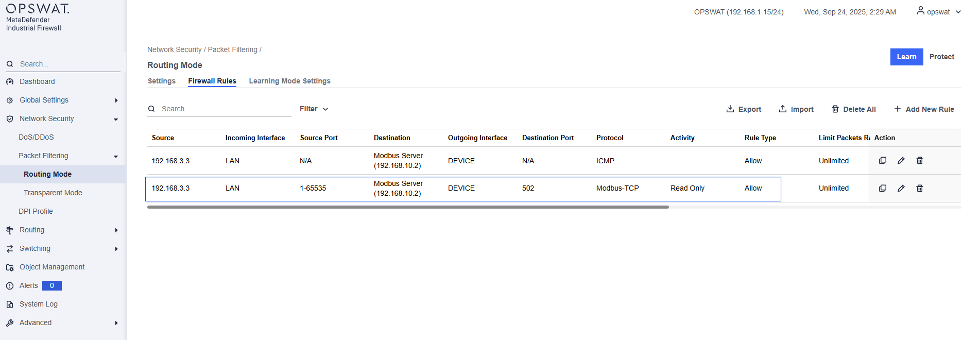Screen dimensions: 980x340
Task: Open the Learning Mode Settings tab
Action: (x=289, y=81)
